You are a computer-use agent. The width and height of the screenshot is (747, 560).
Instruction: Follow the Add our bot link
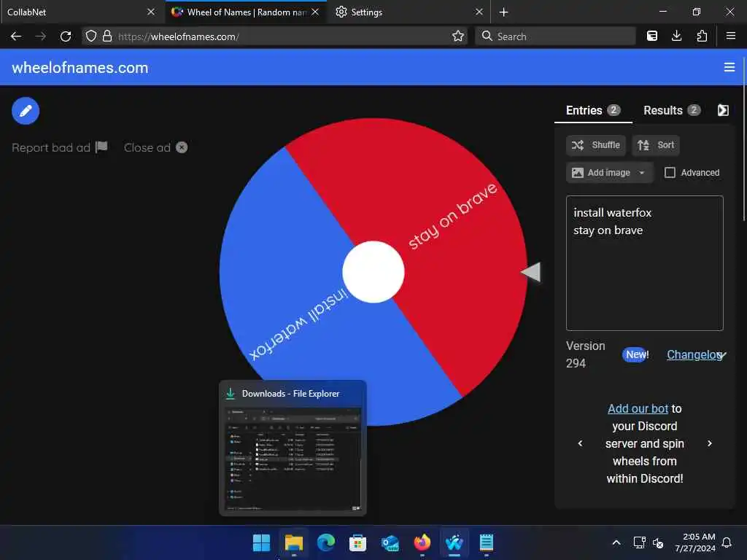638,408
